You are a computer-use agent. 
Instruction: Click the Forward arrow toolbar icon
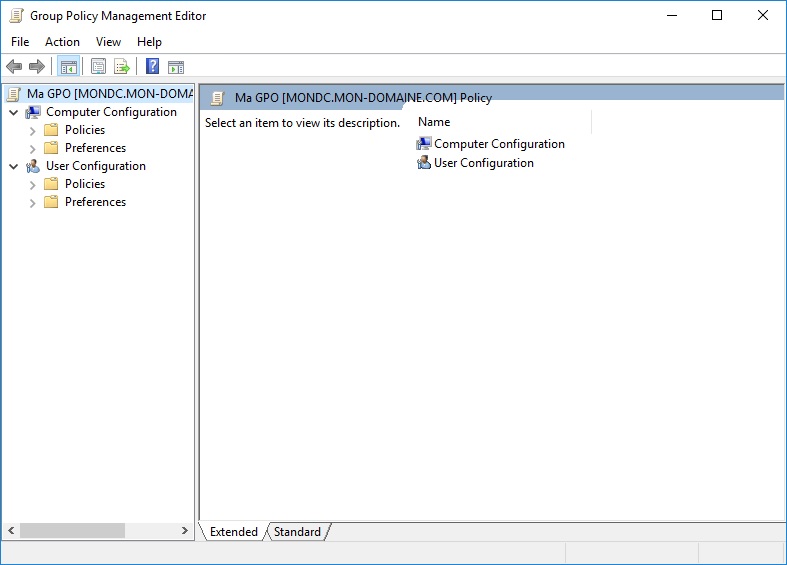[x=37, y=66]
